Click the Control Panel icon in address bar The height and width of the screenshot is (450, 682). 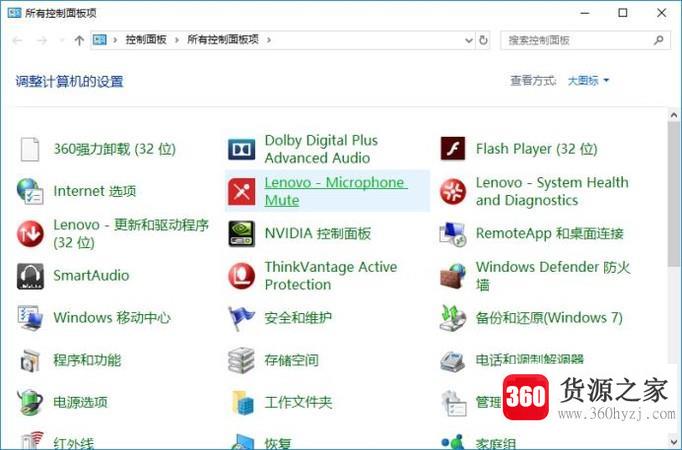(x=100, y=40)
